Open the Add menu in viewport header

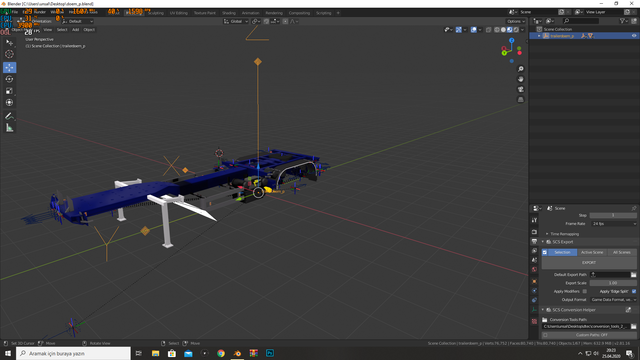(x=76, y=30)
